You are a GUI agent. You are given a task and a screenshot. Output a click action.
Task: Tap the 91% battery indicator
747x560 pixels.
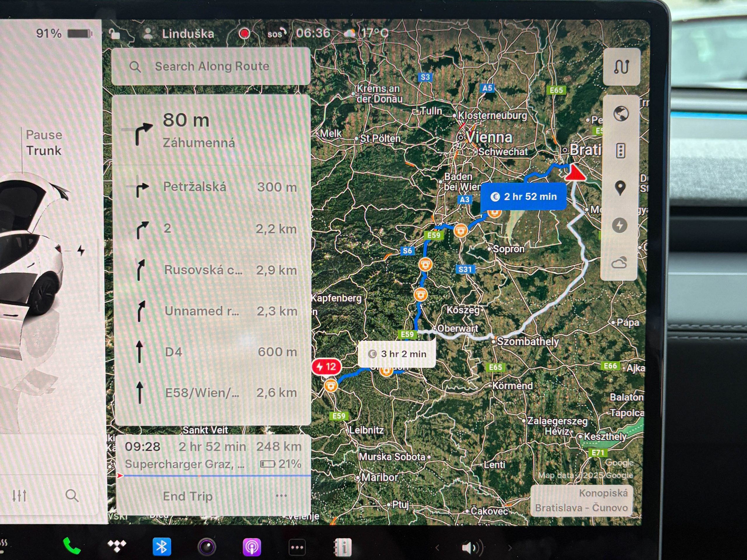click(x=64, y=34)
